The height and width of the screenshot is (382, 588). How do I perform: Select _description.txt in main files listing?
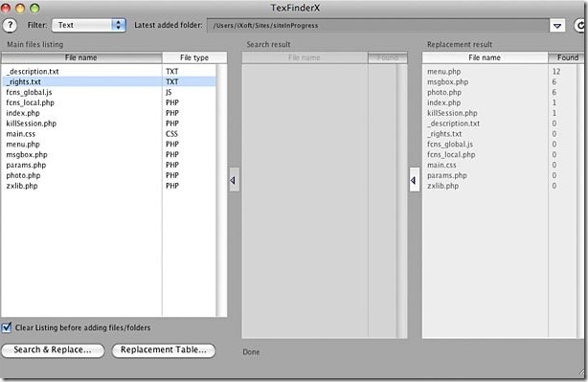[109, 71]
